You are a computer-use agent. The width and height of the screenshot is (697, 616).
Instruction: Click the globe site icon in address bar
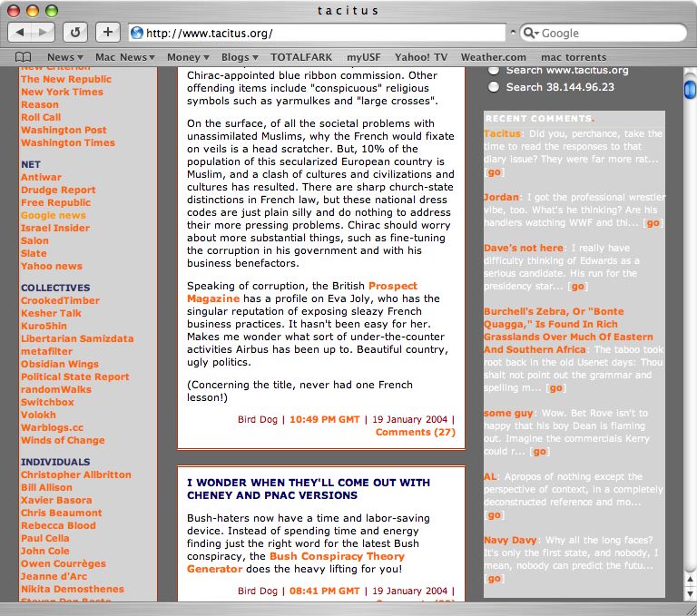(137, 34)
